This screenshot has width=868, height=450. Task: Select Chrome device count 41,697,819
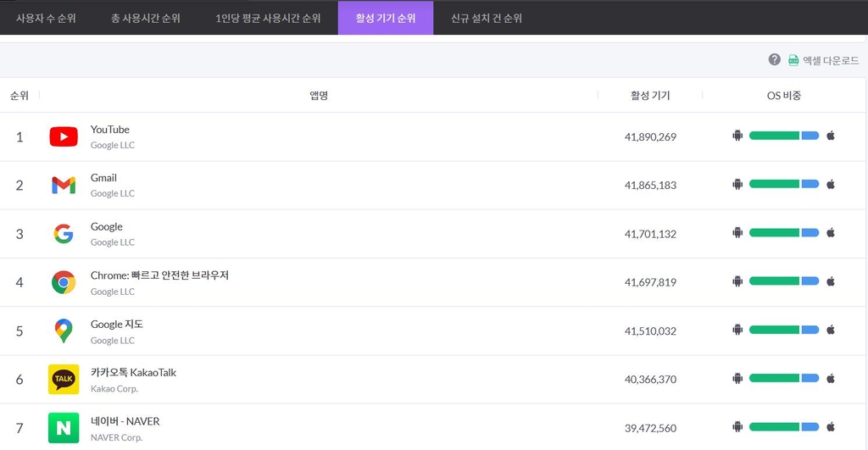pos(650,282)
